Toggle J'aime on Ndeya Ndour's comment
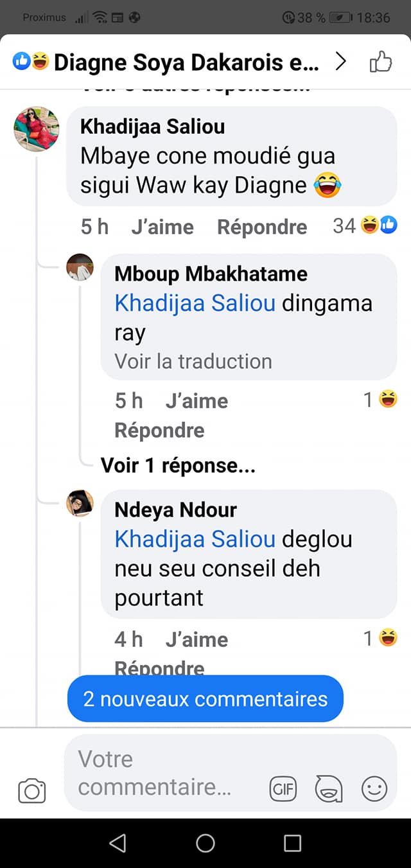Viewport: 411px width, 868px height. [197, 639]
